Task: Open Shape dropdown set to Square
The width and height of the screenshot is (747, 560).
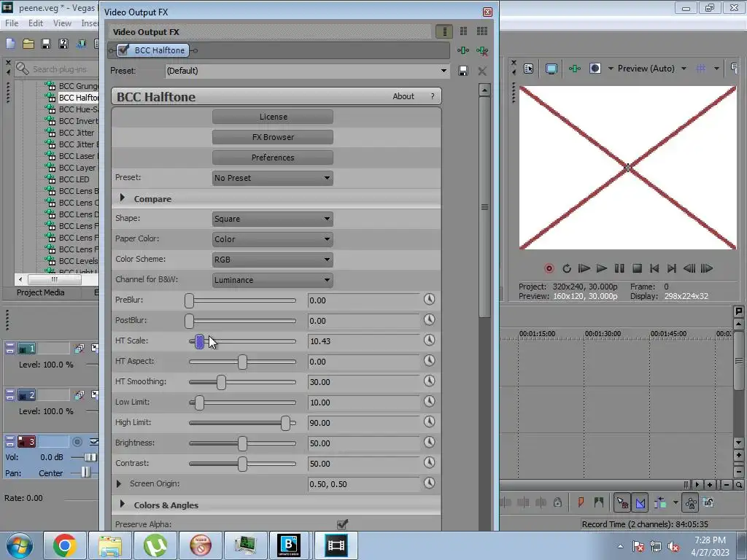Action: (x=273, y=219)
